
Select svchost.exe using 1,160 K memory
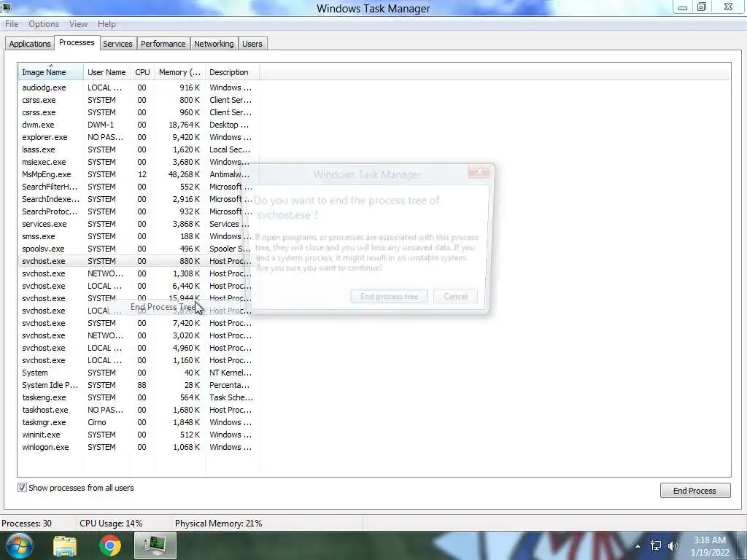pos(138,360)
